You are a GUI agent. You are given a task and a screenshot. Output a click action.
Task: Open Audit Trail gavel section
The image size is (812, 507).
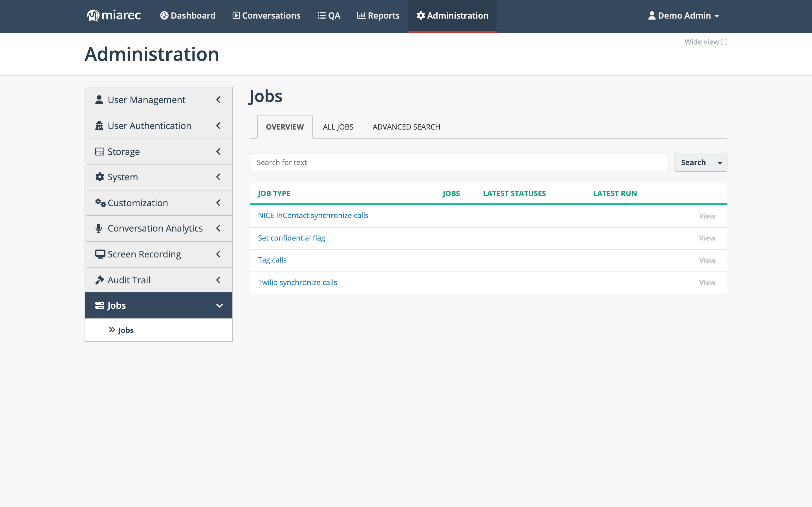pyautogui.click(x=159, y=280)
